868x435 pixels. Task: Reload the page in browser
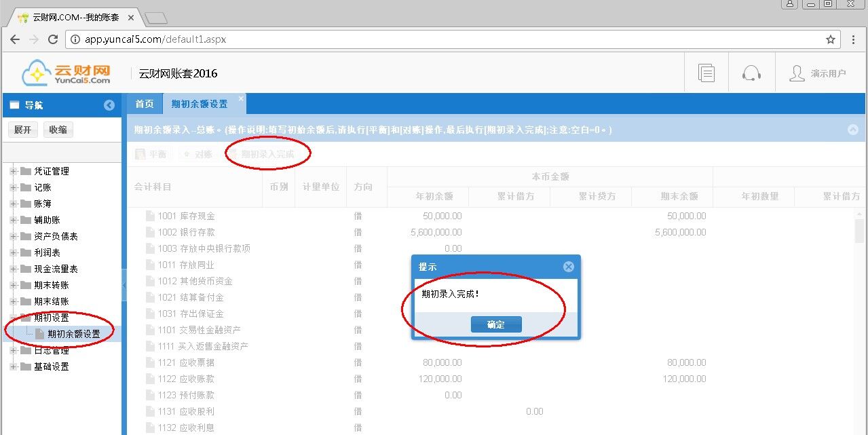pos(53,39)
